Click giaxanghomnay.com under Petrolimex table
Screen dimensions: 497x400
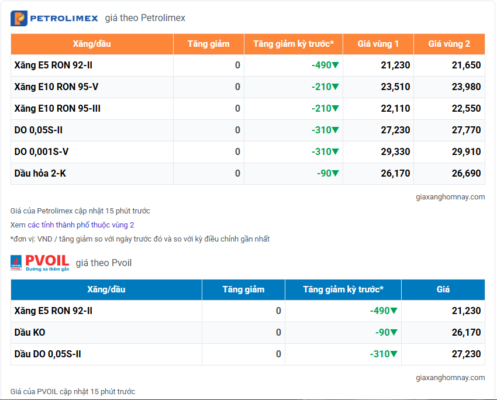[x=450, y=197]
